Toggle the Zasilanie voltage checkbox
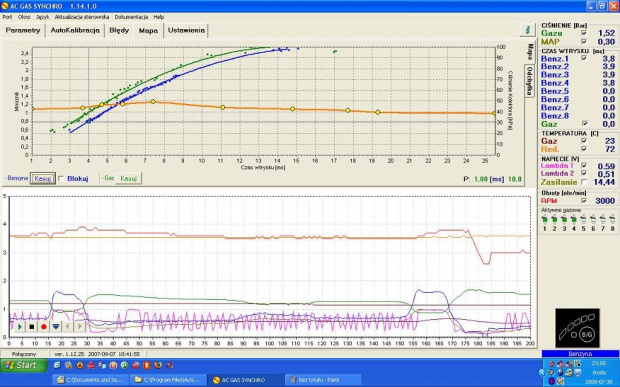 click(584, 182)
